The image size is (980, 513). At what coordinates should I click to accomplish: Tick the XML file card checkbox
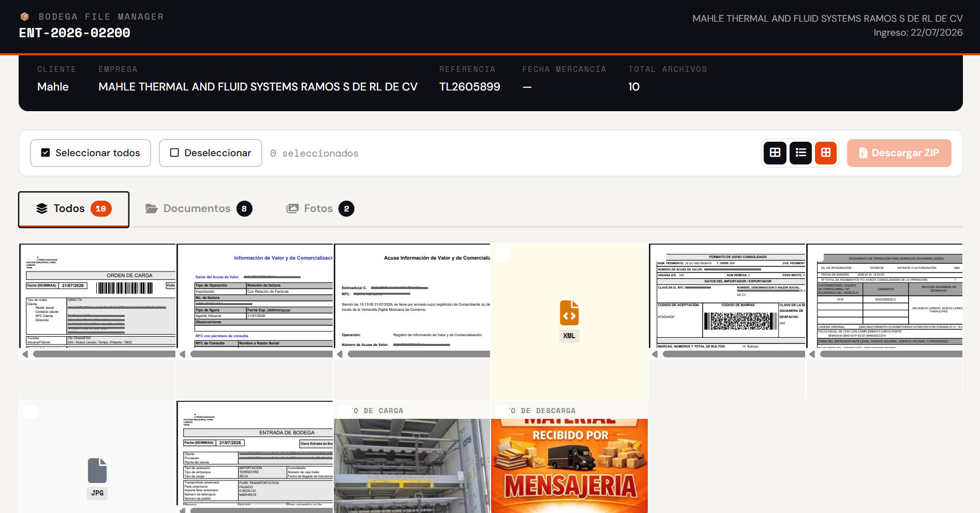(x=502, y=255)
